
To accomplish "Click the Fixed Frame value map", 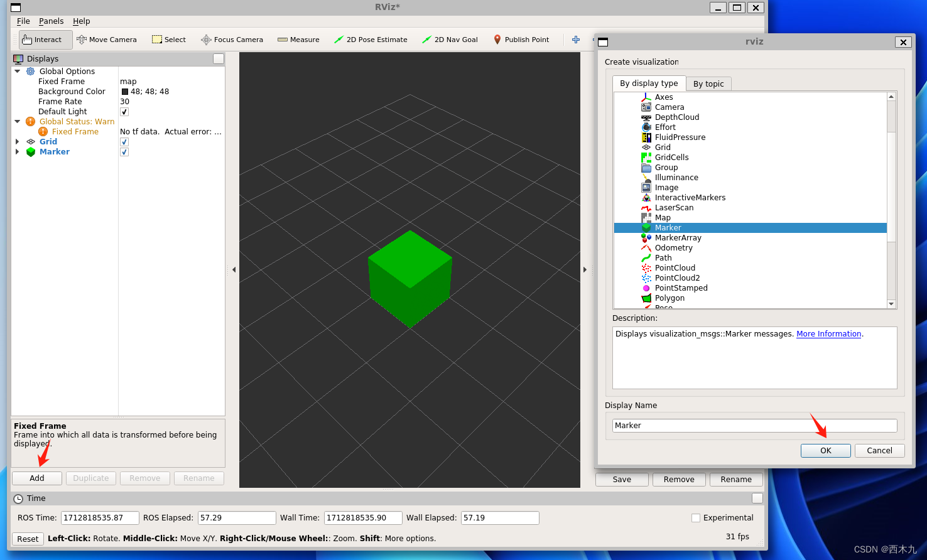I will [x=128, y=82].
